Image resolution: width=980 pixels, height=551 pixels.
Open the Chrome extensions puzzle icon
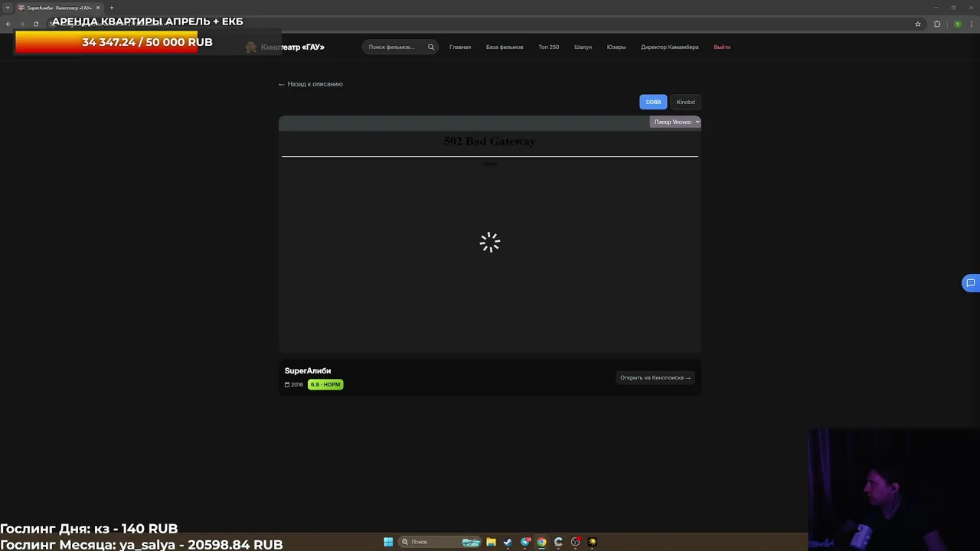point(937,24)
